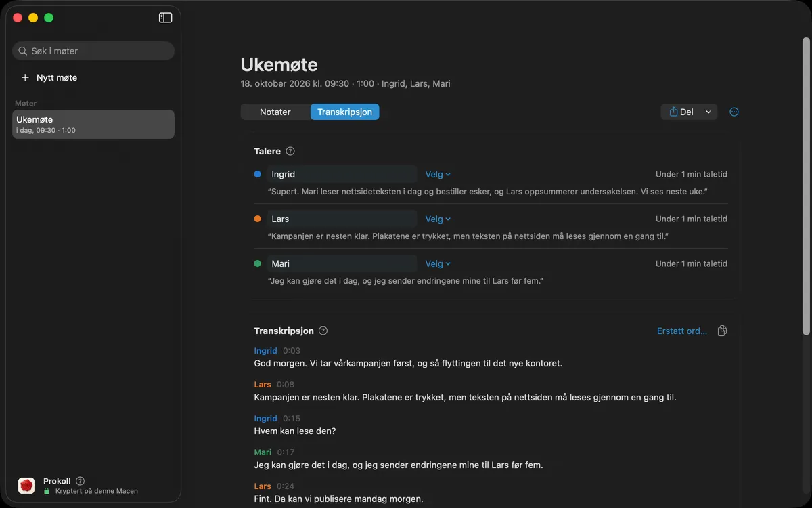The image size is (812, 508).
Task: Click the 0:08 timestamp next to Lars
Action: [x=286, y=385]
